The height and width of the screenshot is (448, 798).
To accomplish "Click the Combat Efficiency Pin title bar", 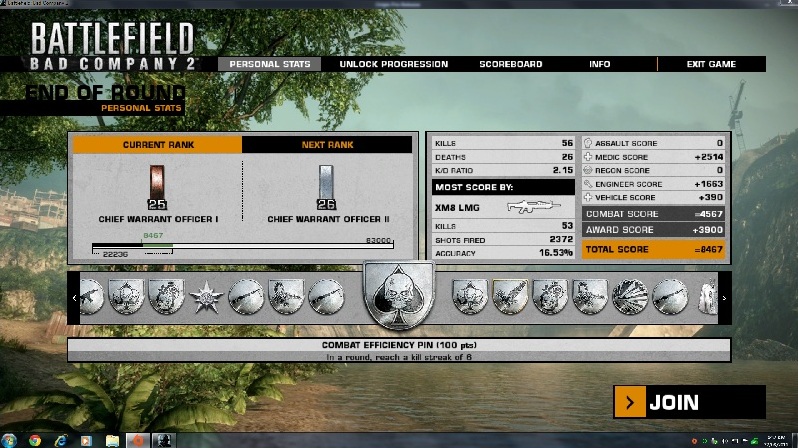I will [x=399, y=345].
